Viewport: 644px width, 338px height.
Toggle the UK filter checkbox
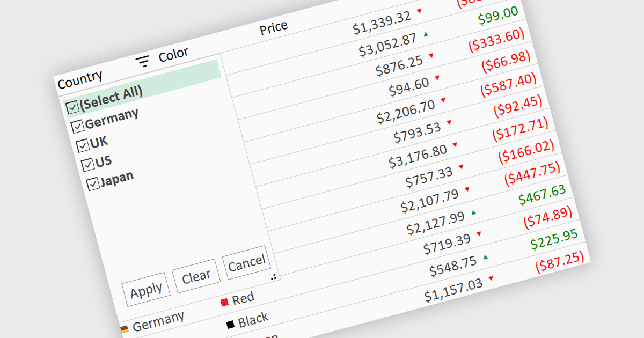point(83,145)
